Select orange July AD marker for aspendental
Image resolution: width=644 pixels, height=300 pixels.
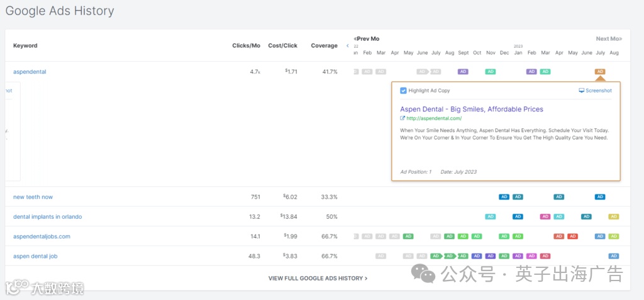click(600, 72)
